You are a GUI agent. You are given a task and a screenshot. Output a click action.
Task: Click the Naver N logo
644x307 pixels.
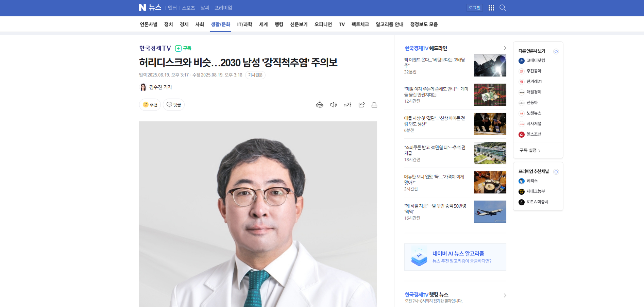pos(142,7)
